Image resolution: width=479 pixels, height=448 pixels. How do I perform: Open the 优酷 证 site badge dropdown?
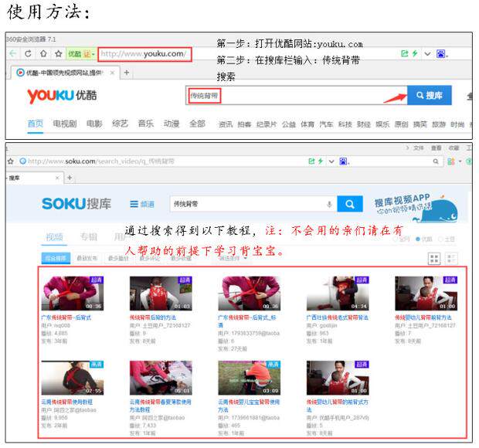coord(81,54)
